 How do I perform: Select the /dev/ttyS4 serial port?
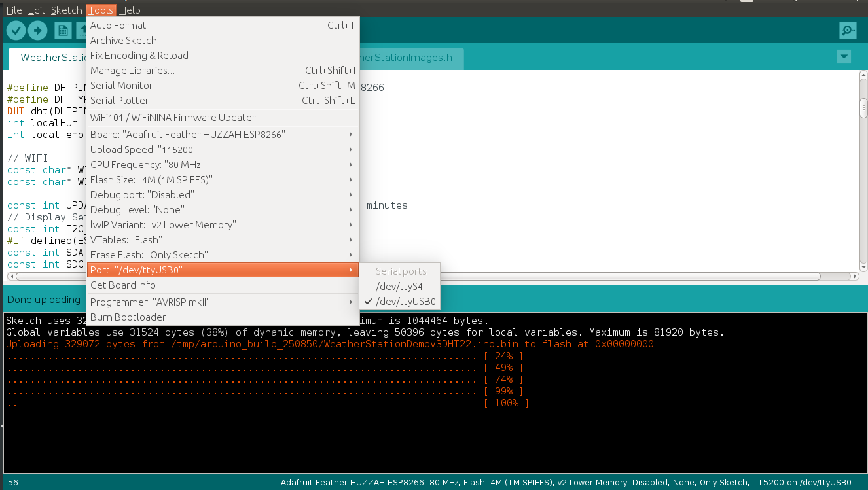399,287
